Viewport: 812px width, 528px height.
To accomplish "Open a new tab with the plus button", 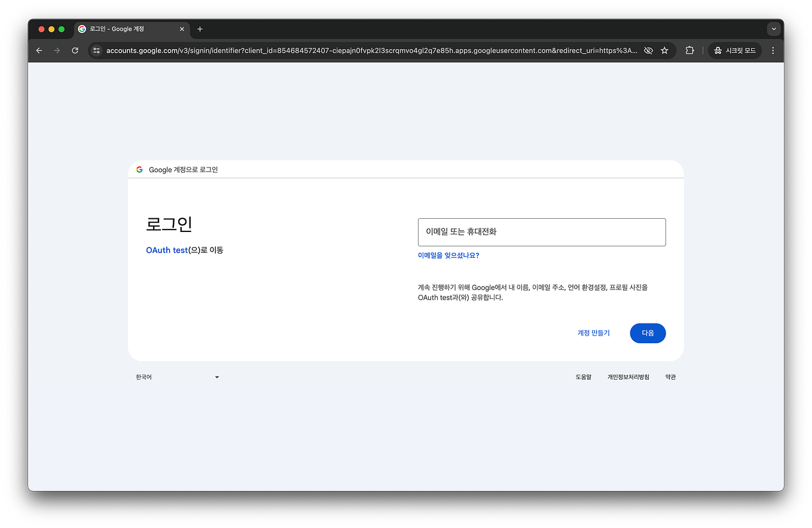I will pyautogui.click(x=200, y=29).
